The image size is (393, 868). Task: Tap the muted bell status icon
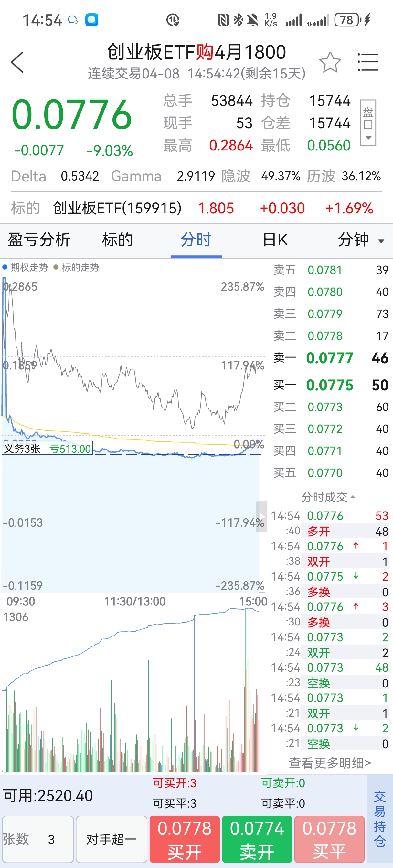click(252, 20)
